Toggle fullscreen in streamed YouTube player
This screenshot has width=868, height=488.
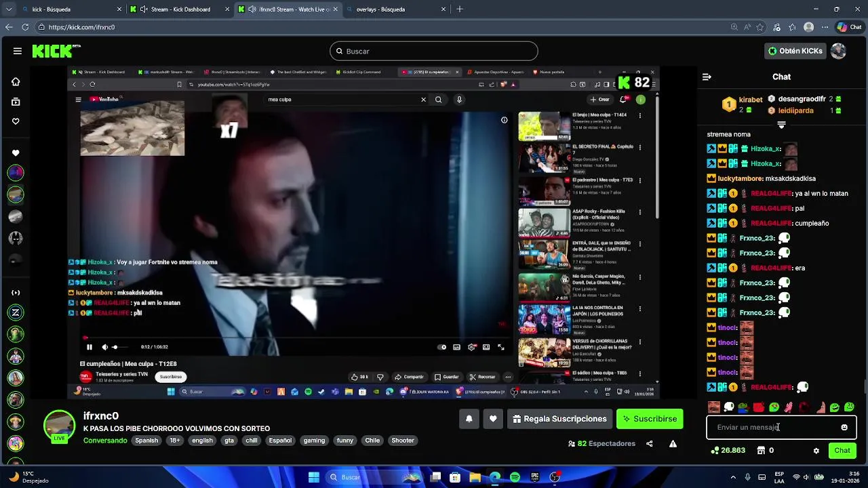500,347
